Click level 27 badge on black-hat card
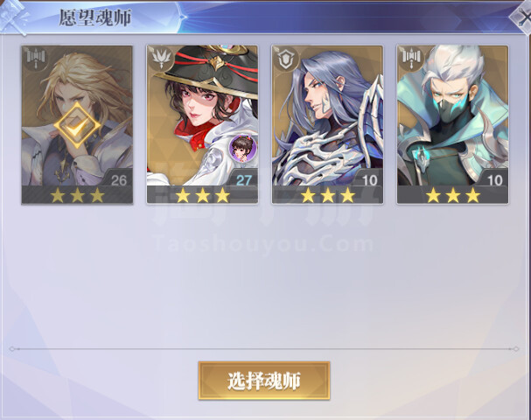Viewport: 531px width, 420px height. (x=243, y=179)
